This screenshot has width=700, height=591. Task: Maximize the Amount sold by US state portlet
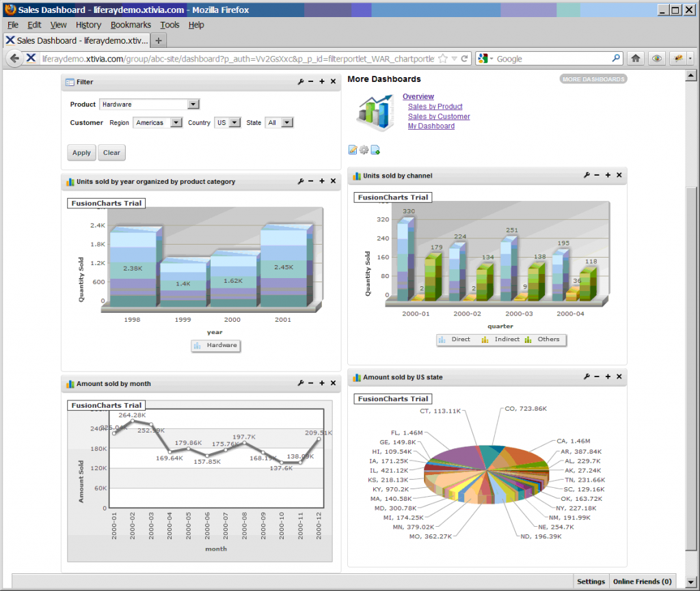(x=608, y=376)
